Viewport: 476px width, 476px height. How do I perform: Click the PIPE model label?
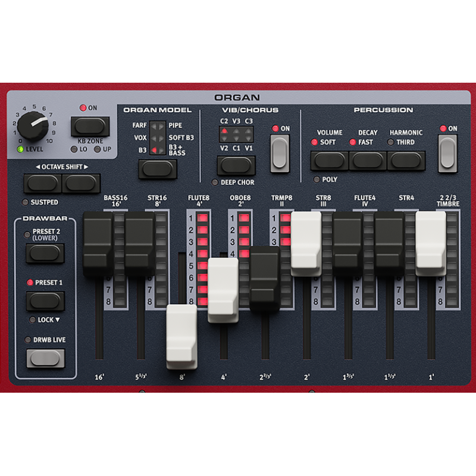click(x=176, y=126)
